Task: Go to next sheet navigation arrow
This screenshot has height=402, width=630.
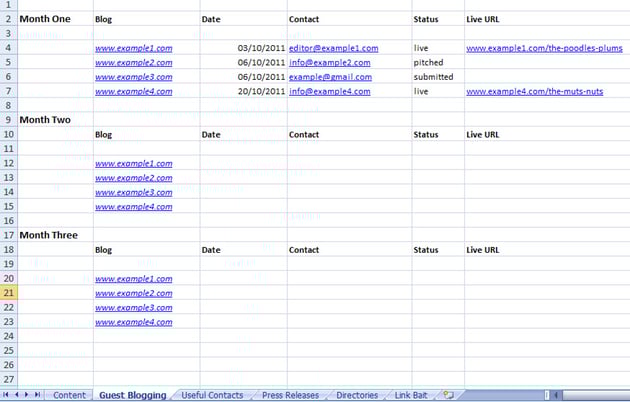Action: [x=27, y=395]
